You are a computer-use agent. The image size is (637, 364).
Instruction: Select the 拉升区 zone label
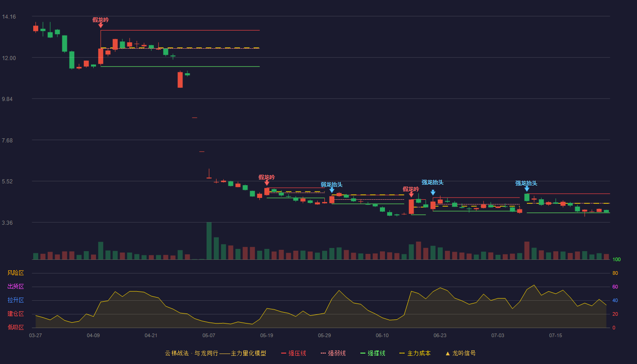point(15,300)
